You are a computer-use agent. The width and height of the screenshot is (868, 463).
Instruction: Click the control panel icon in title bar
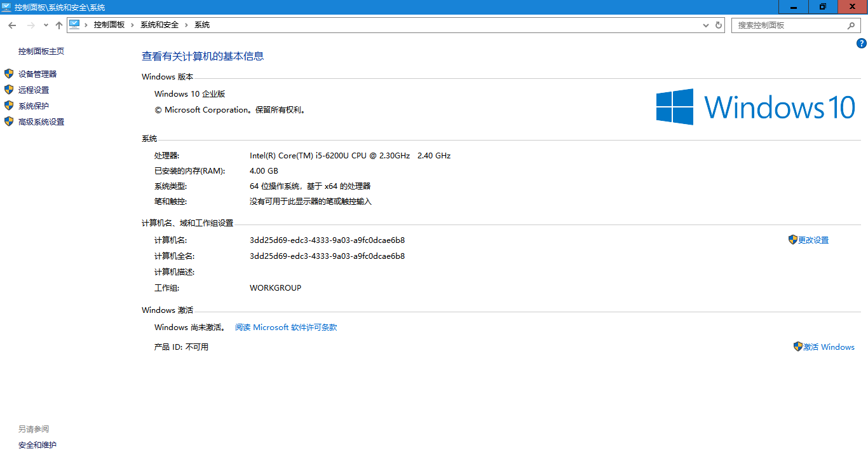point(7,7)
